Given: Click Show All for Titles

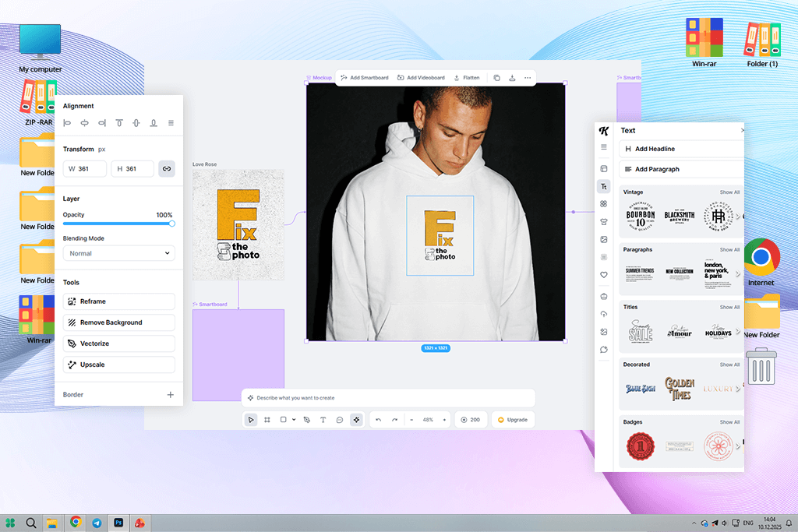Looking at the screenshot, I should tap(729, 307).
